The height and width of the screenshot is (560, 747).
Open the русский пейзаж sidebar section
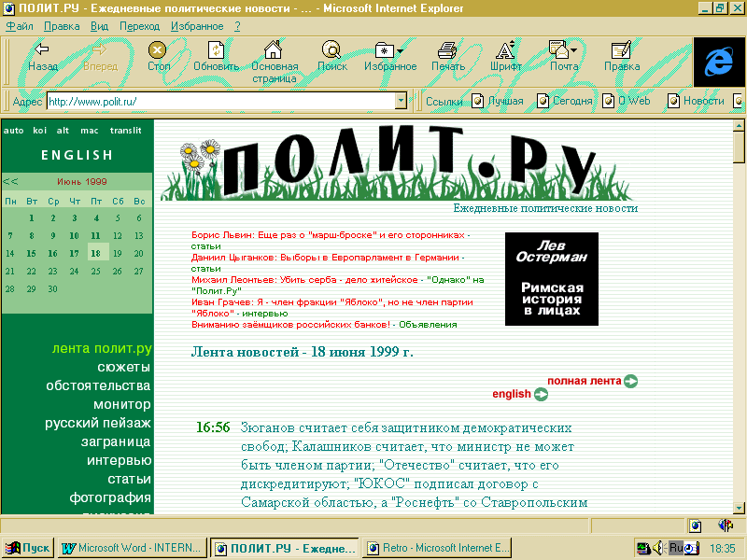(98, 423)
